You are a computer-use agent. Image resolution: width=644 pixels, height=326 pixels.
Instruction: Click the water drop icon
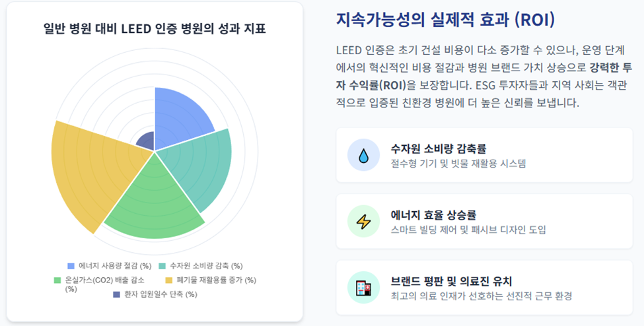[x=363, y=155]
